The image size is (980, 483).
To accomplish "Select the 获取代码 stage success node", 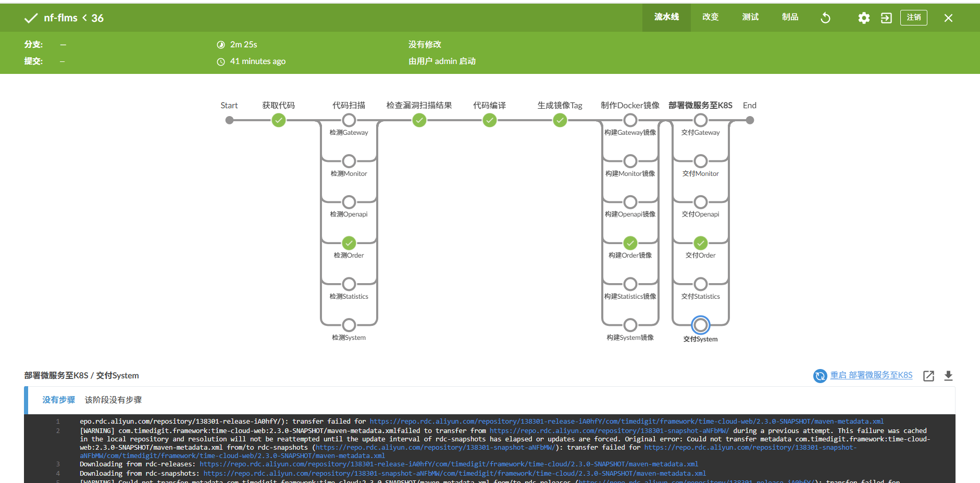I will [279, 121].
